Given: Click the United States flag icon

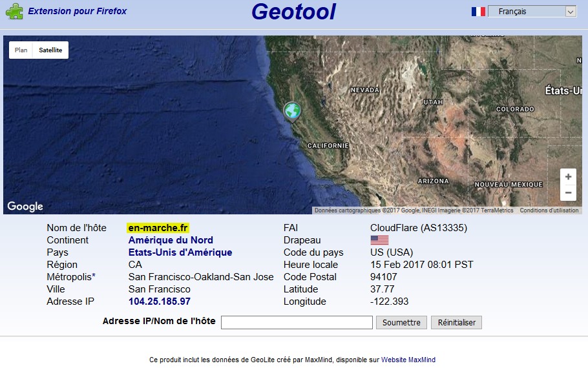Looking at the screenshot, I should coord(379,240).
